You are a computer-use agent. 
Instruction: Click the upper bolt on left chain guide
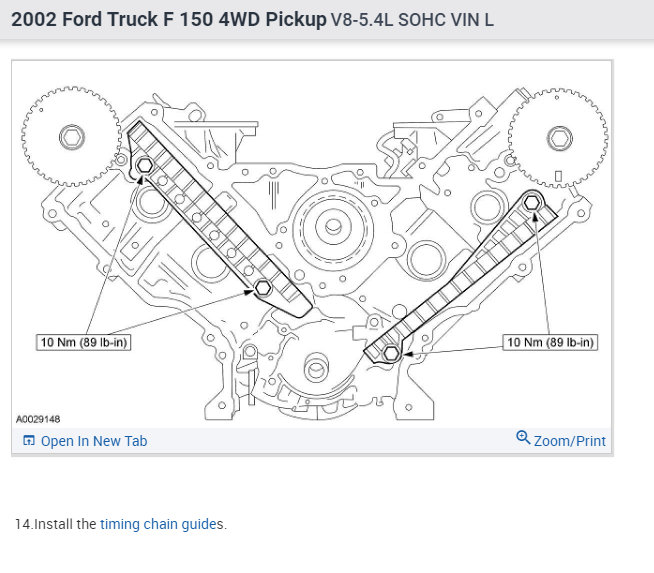coord(144,166)
